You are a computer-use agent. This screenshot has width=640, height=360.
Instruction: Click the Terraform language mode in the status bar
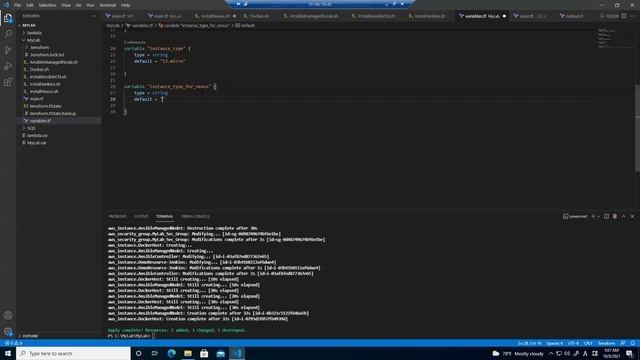click(606, 343)
